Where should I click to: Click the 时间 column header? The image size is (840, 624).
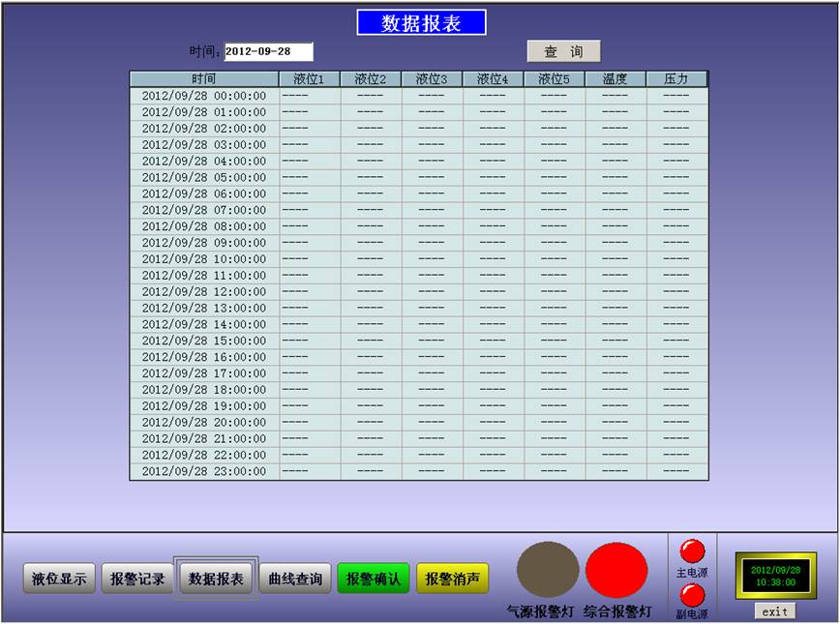pos(204,79)
